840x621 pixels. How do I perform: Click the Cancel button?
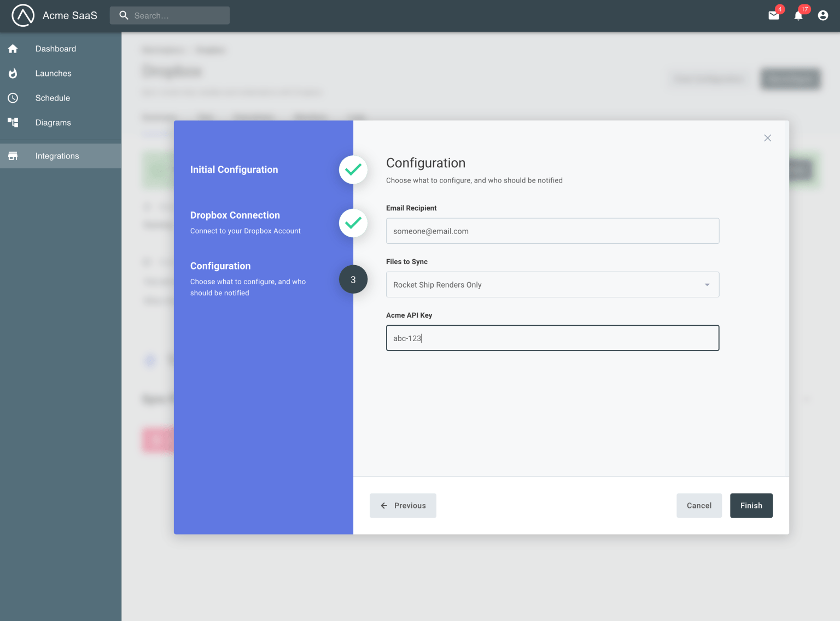(699, 506)
